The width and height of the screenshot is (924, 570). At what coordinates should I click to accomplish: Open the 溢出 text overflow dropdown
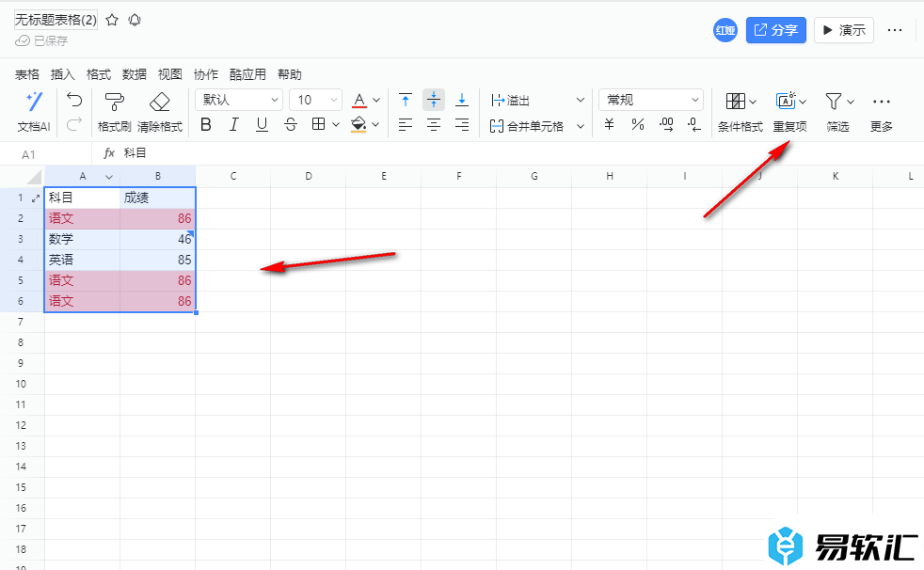[537, 100]
